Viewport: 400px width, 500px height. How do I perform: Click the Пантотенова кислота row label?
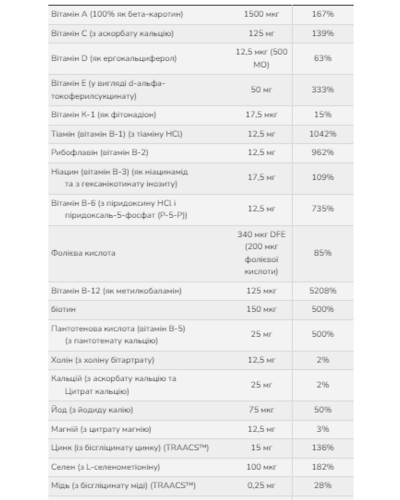pyautogui.click(x=118, y=334)
